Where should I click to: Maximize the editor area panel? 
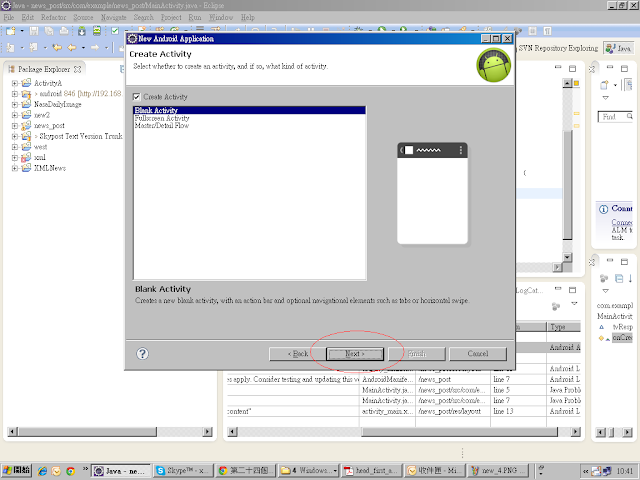pyautogui.click(x=573, y=68)
